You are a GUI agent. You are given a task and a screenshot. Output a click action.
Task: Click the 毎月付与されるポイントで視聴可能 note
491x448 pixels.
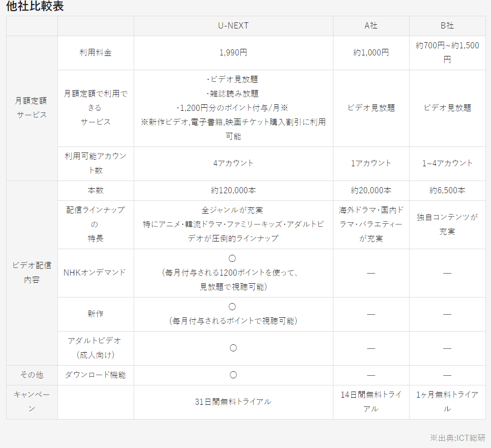233,321
